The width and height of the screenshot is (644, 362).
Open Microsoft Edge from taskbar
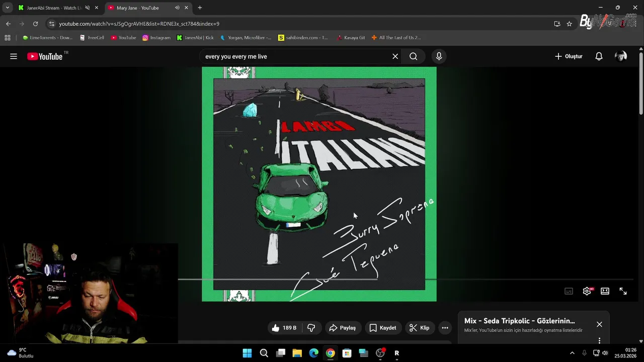[x=313, y=353]
